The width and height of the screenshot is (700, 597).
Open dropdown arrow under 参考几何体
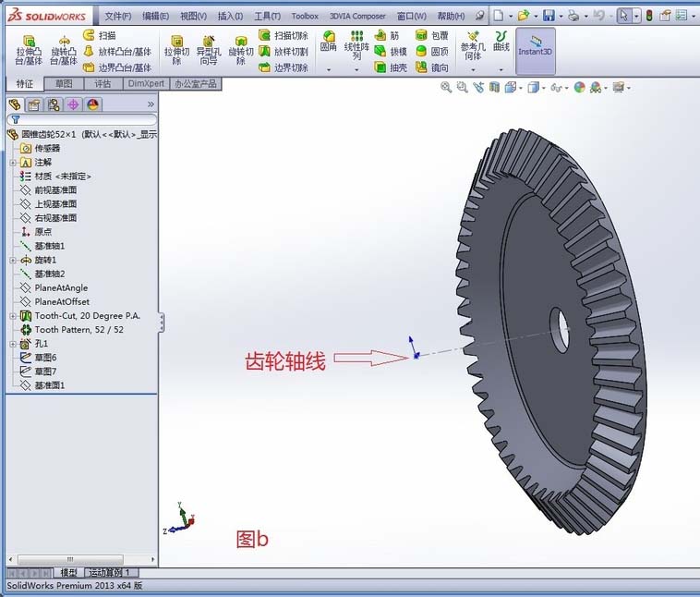click(x=473, y=69)
